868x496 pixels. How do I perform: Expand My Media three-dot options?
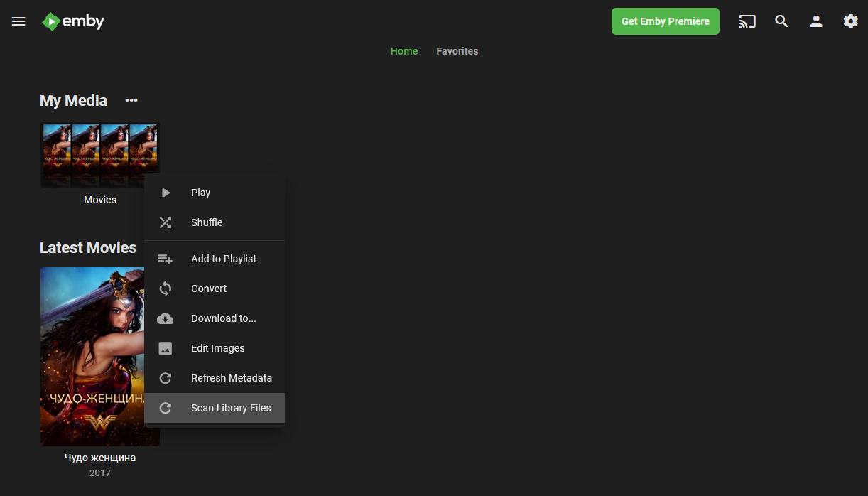(131, 100)
